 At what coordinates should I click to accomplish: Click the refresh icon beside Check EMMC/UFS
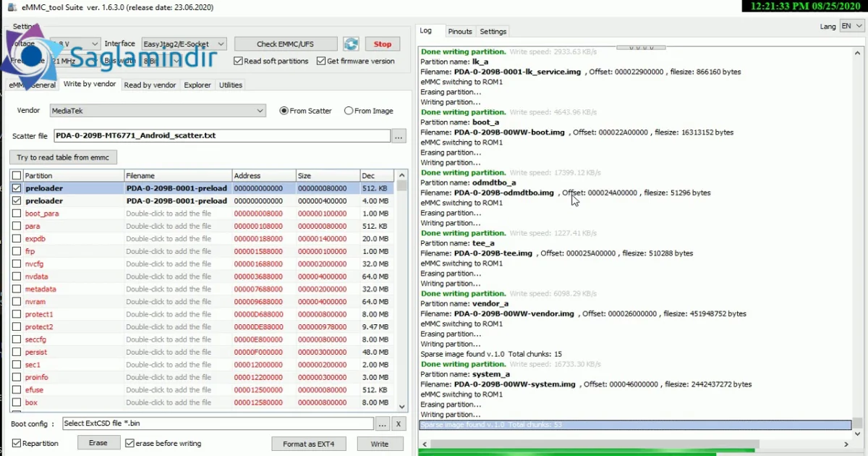[x=351, y=44]
